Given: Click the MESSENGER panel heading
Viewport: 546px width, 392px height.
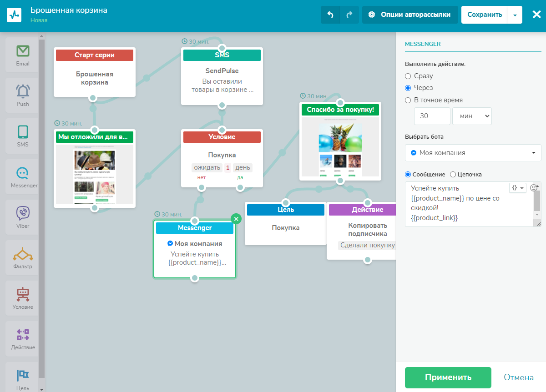Looking at the screenshot, I should [x=423, y=44].
